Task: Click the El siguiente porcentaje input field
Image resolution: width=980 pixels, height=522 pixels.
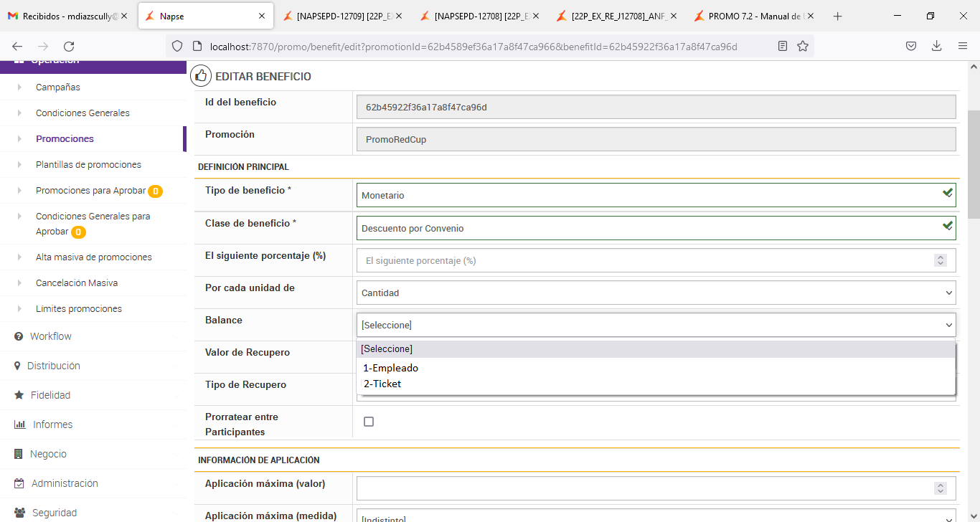Action: click(646, 261)
